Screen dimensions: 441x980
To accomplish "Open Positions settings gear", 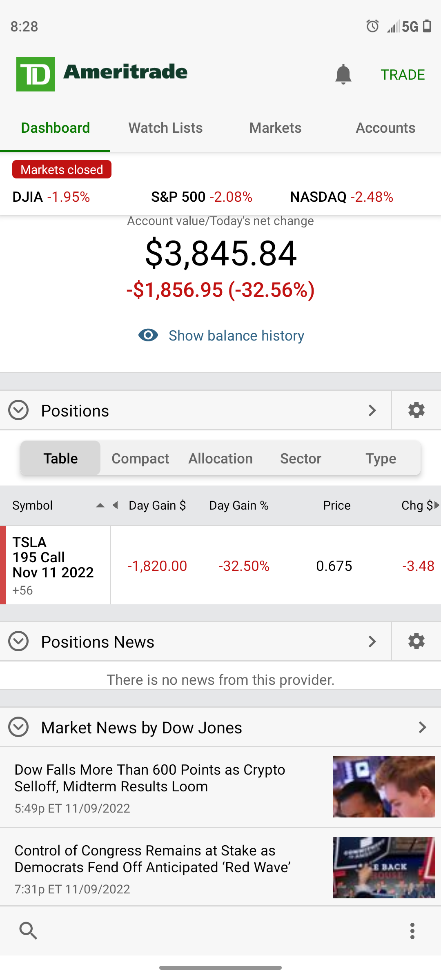I will [x=416, y=410].
